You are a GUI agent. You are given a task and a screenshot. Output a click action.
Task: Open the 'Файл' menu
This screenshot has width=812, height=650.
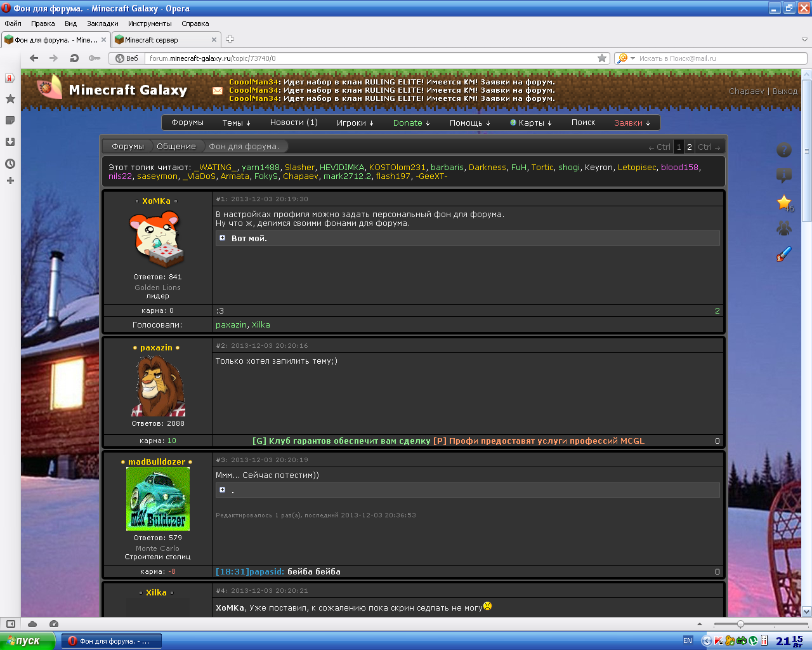(13, 23)
